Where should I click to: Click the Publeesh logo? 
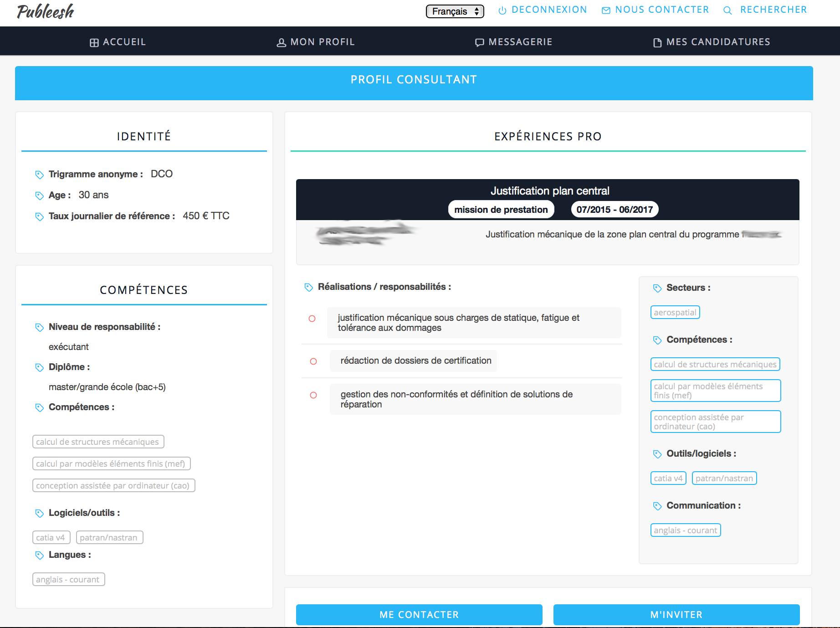tap(46, 11)
